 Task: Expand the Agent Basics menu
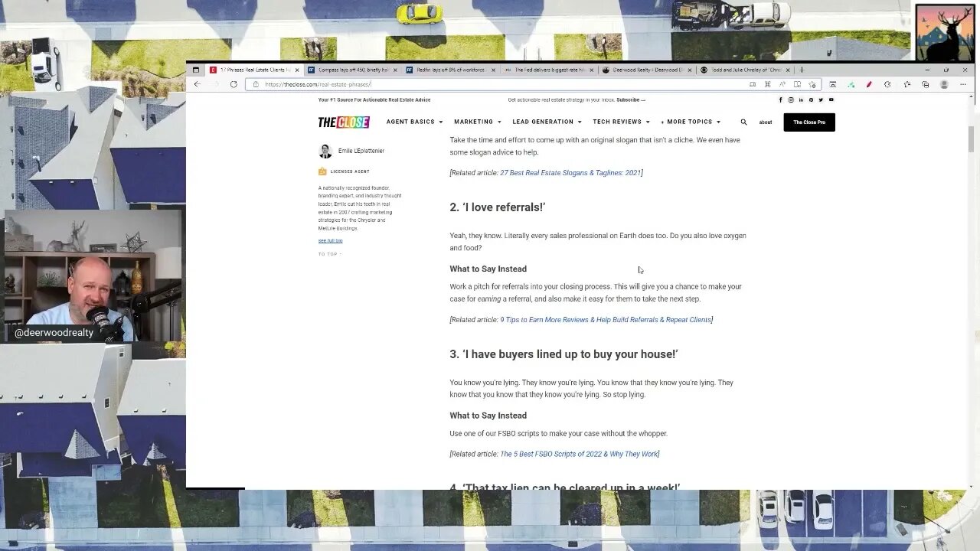[415, 122]
